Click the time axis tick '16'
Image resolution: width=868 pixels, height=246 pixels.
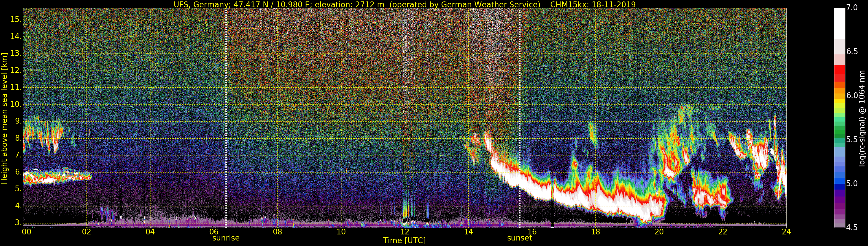click(x=532, y=232)
